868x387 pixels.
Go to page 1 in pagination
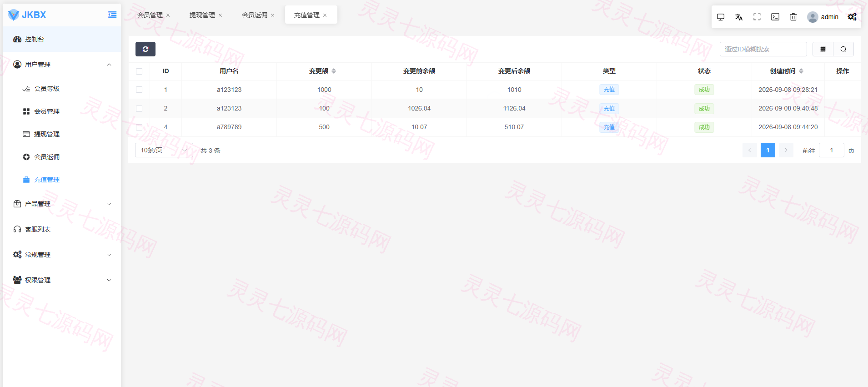click(768, 150)
